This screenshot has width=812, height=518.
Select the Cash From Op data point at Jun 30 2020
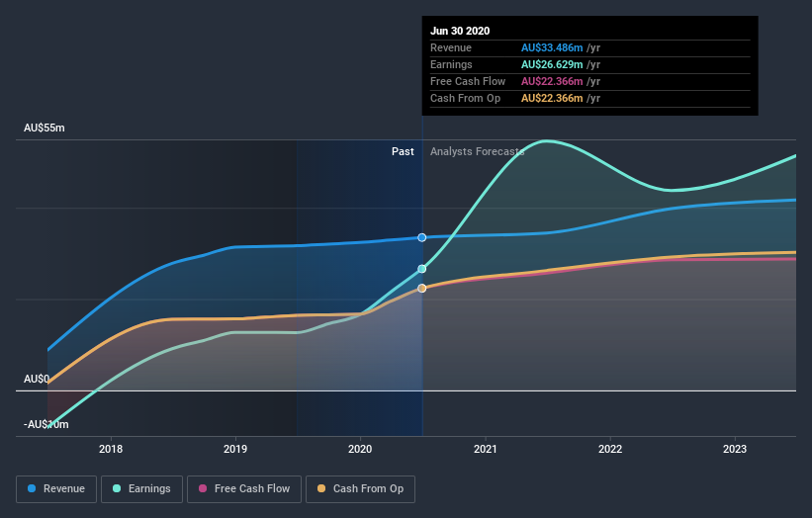(x=422, y=289)
